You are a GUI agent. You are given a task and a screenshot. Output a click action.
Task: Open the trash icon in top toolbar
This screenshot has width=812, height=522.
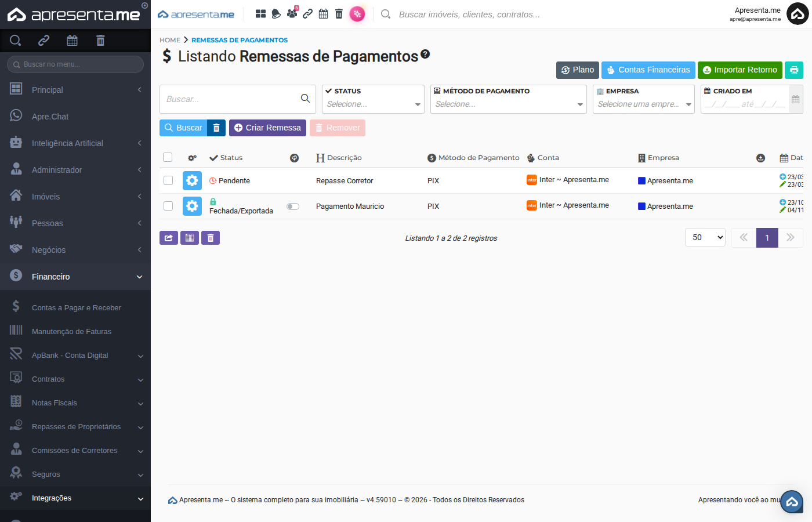(339, 14)
